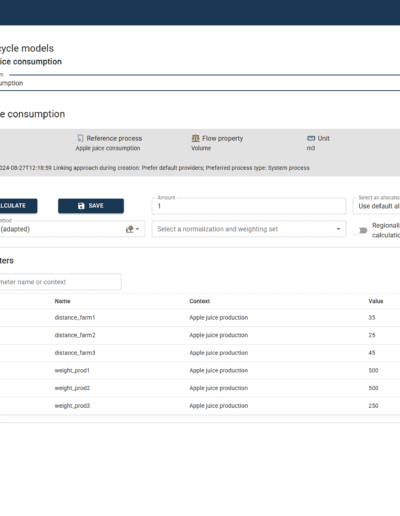Image resolution: width=400 pixels, height=516 pixels.
Task: Click the SAVE button
Action: click(91, 206)
